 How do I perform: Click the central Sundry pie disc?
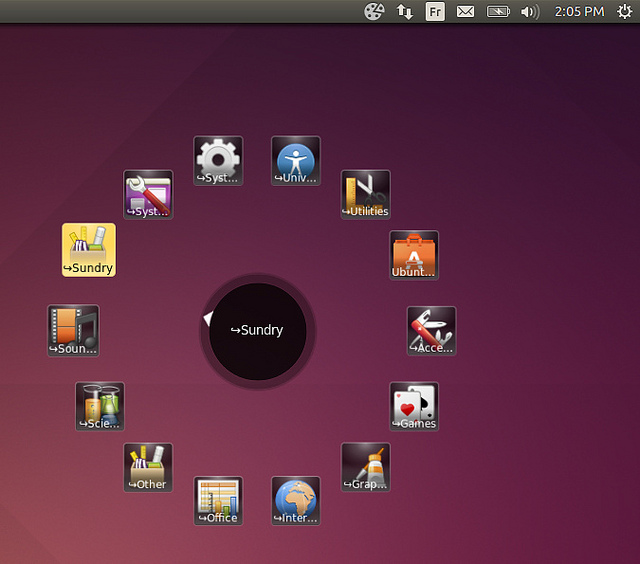[x=258, y=330]
